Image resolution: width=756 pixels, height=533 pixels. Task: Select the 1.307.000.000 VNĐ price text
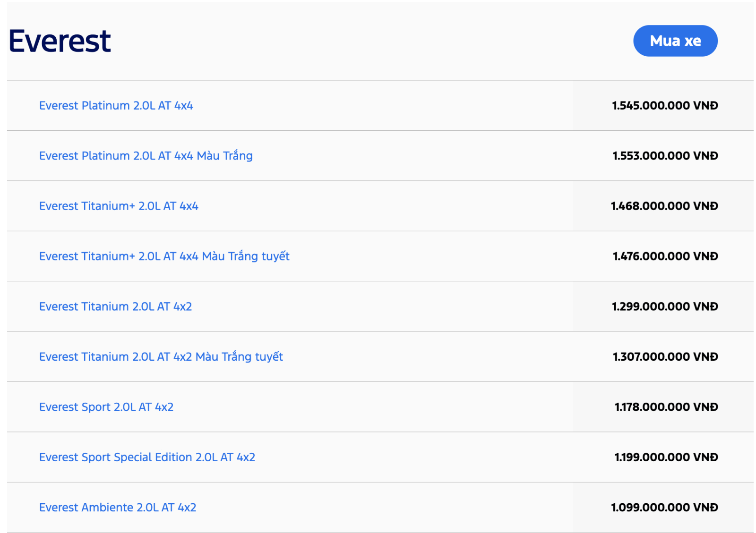(x=665, y=357)
